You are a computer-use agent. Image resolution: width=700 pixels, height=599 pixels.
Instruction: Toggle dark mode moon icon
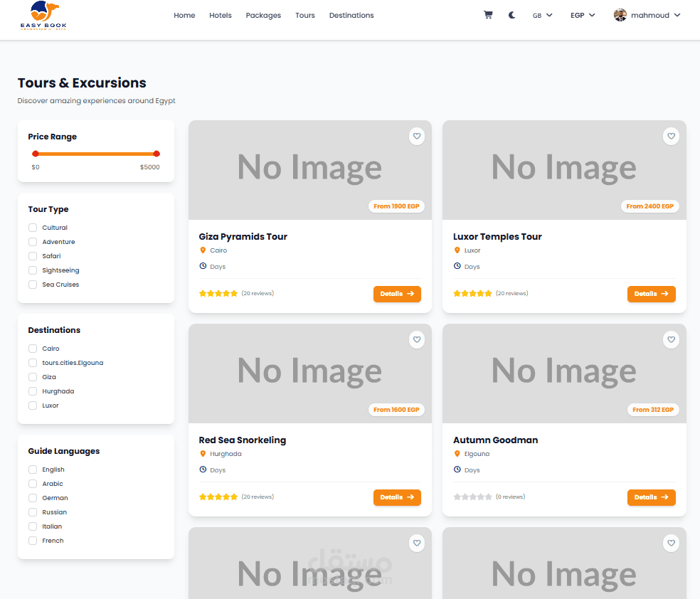pyautogui.click(x=512, y=15)
